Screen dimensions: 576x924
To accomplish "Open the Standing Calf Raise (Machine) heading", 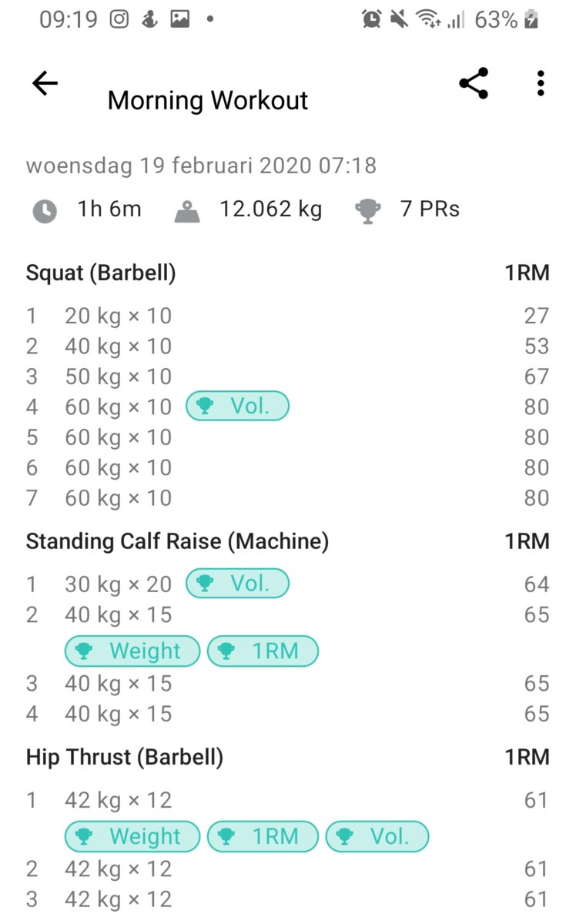I will pyautogui.click(x=177, y=542).
